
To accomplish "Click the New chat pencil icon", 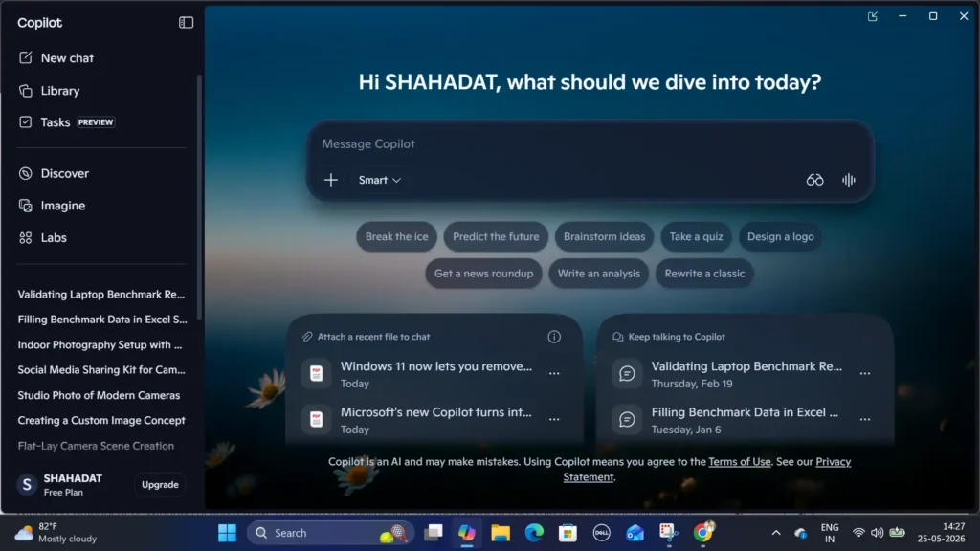I will click(26, 57).
